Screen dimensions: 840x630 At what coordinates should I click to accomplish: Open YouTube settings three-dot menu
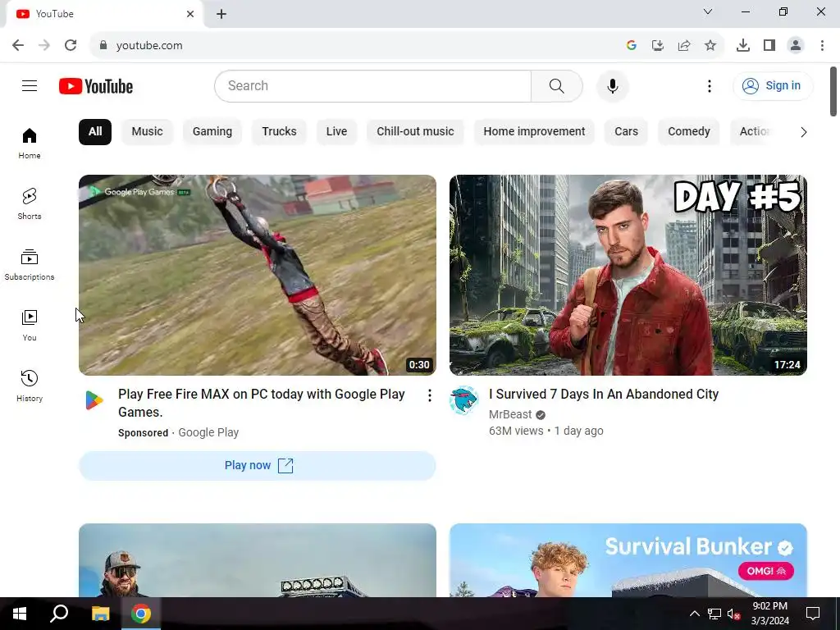tap(710, 85)
